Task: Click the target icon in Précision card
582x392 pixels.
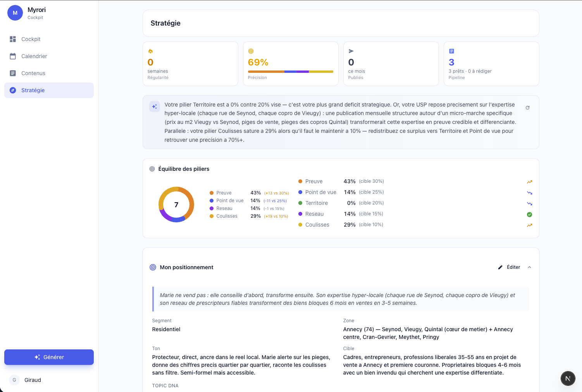Action: 251,51
